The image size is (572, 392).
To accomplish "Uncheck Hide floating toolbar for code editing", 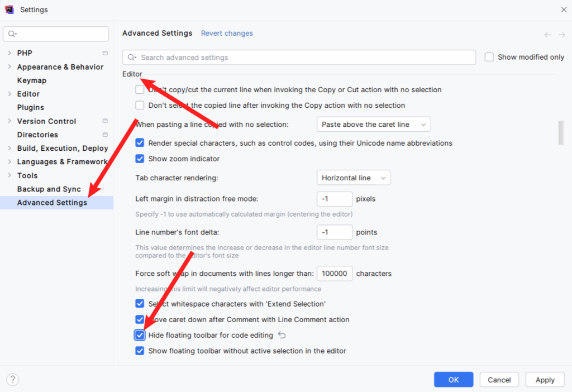I will pyautogui.click(x=140, y=335).
